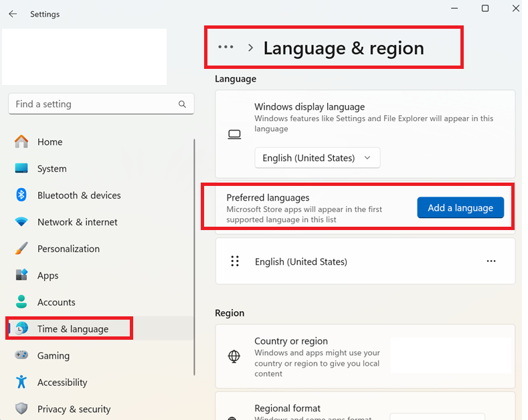Click the Home house icon
The height and width of the screenshot is (420, 528).
point(21,142)
